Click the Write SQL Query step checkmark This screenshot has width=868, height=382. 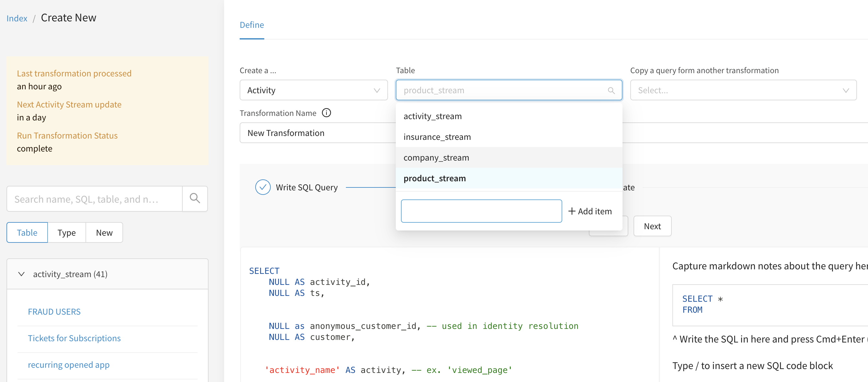(263, 187)
